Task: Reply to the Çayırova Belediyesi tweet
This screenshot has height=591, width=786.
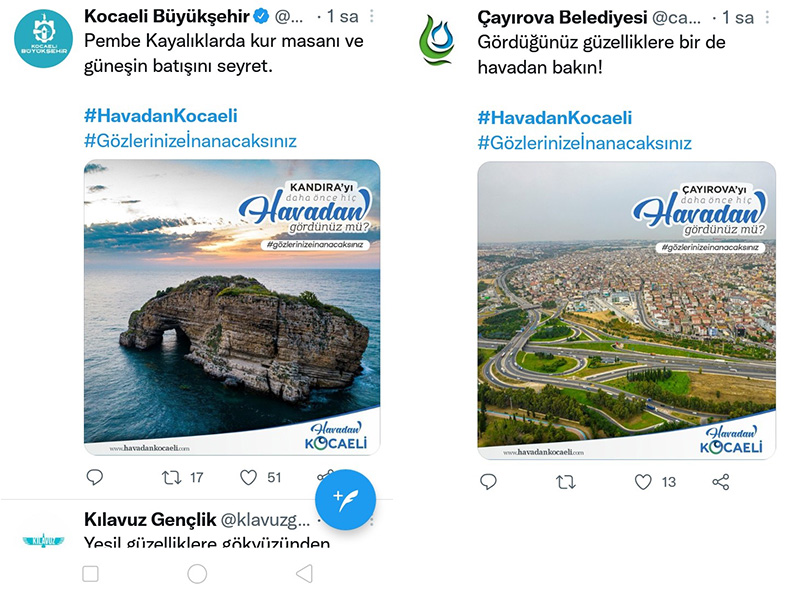Action: point(488,482)
